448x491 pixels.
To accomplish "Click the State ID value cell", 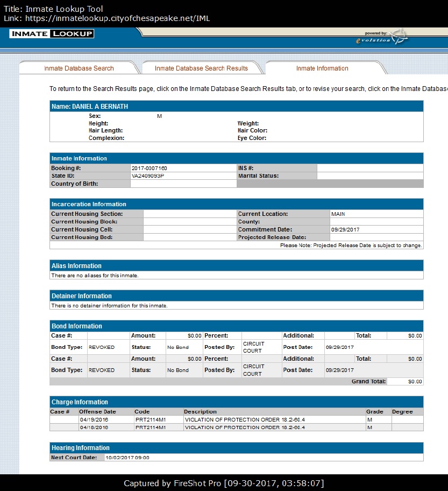I will 183,176.
